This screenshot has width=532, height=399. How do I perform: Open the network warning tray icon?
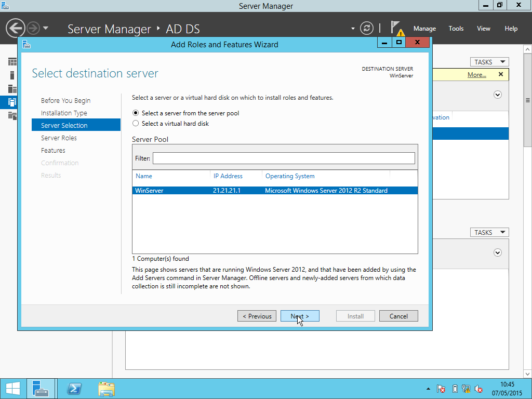pos(466,389)
